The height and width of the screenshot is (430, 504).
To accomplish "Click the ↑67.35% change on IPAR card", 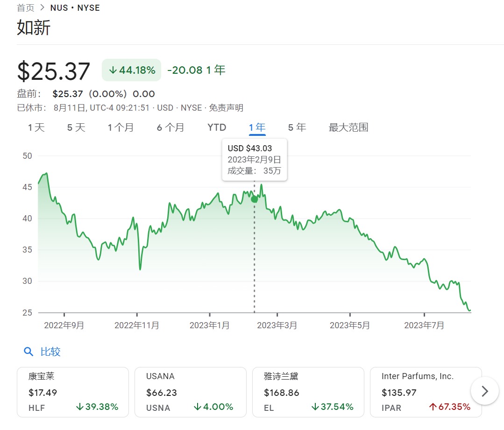I will point(450,407).
